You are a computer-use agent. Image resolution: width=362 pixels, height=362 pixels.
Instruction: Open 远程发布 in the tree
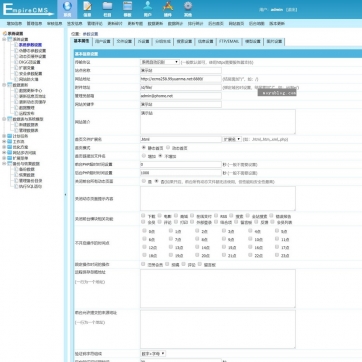click(26, 113)
